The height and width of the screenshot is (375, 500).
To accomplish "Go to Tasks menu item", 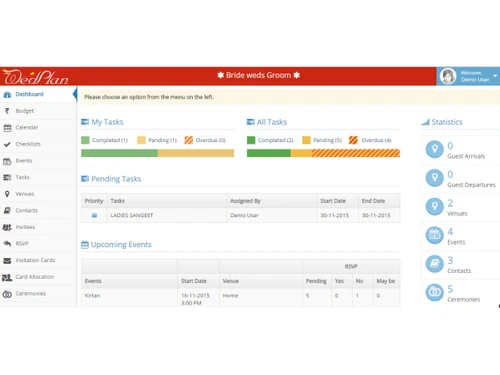I will 38,177.
